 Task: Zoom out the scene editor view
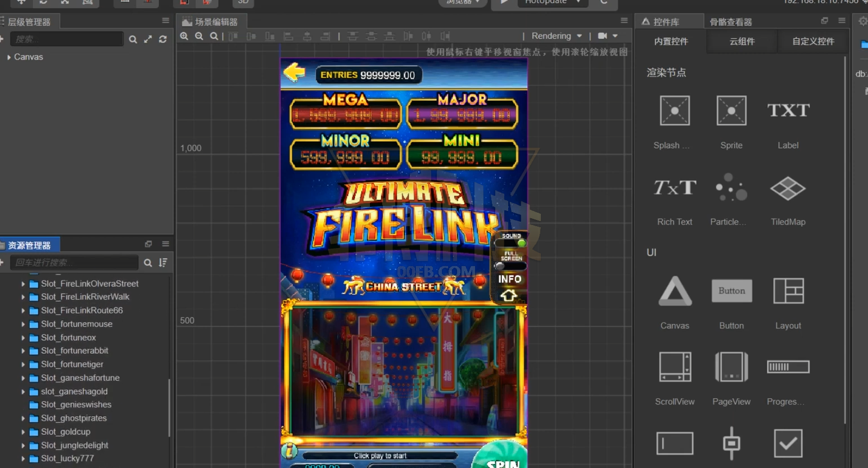[x=199, y=36]
